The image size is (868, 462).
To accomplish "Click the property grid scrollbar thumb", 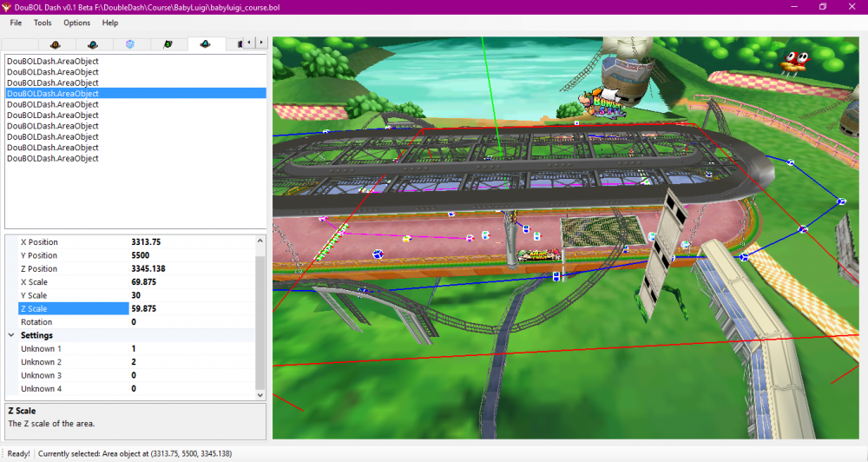I will pos(260,323).
